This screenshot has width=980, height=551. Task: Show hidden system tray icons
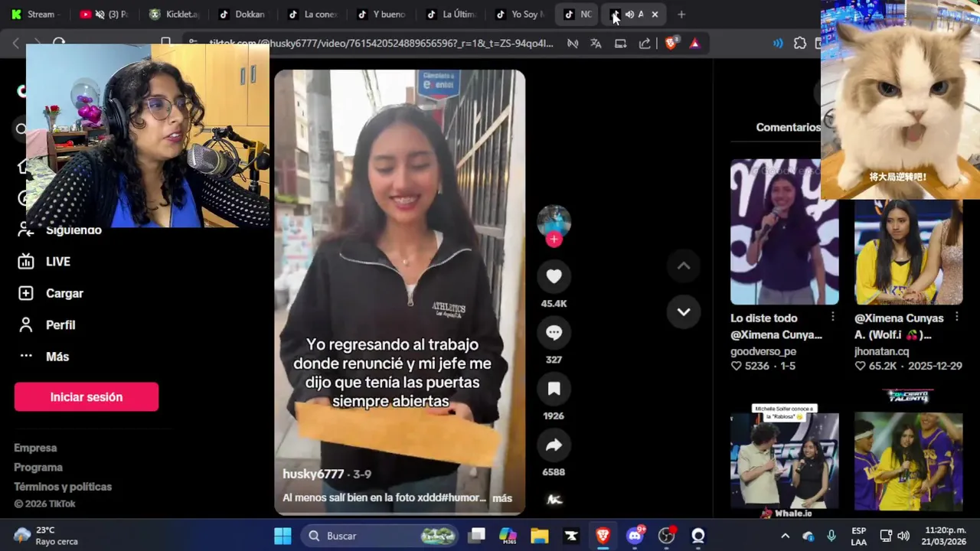[785, 536]
